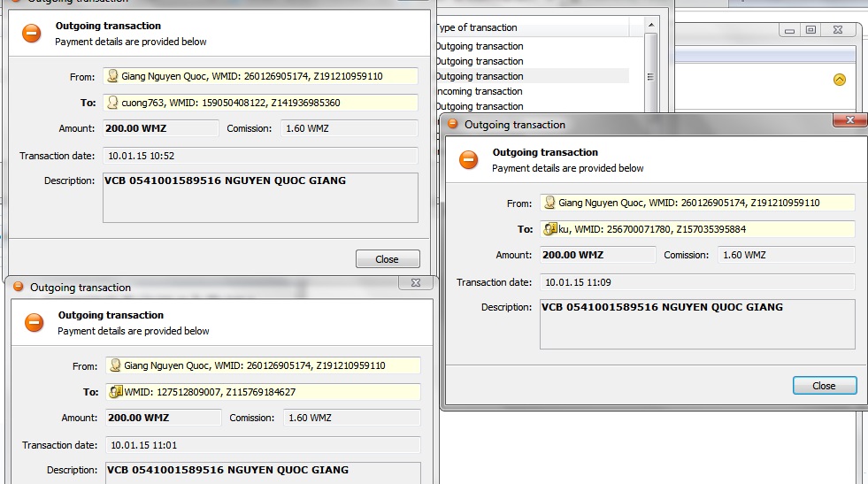Click the X of the 11:01 transaction window
868x484 pixels.
(416, 282)
